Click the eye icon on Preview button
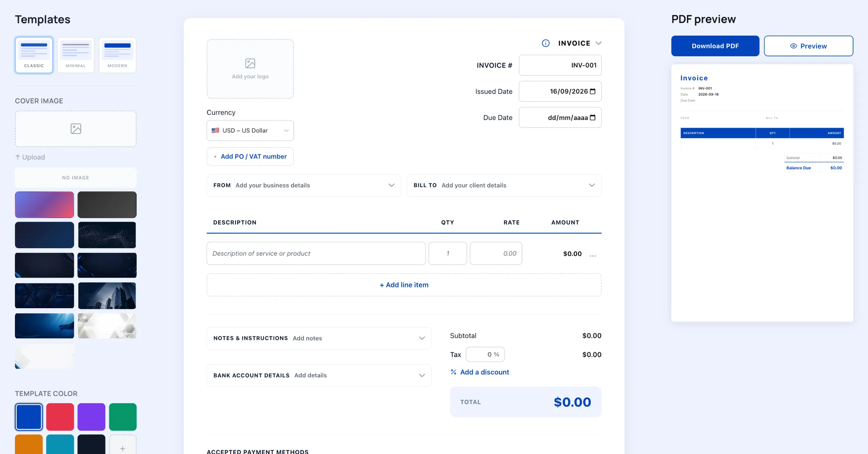868x454 pixels. coord(794,46)
